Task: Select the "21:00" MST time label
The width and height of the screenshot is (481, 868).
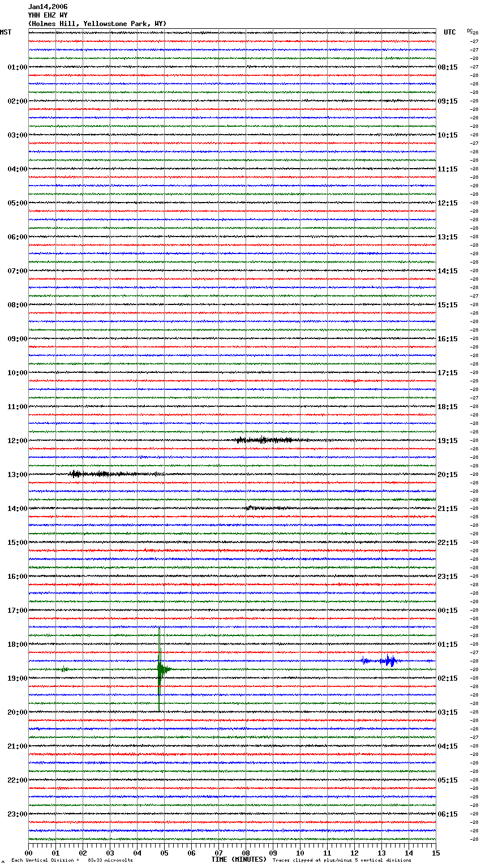Action: 18,746
